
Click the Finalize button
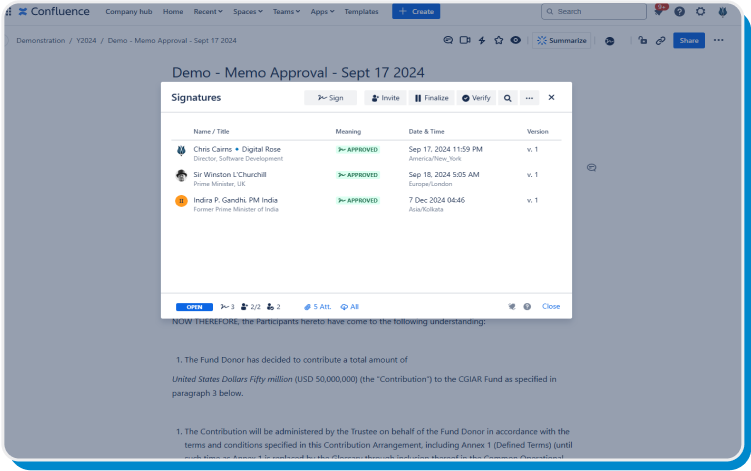tap(431, 98)
